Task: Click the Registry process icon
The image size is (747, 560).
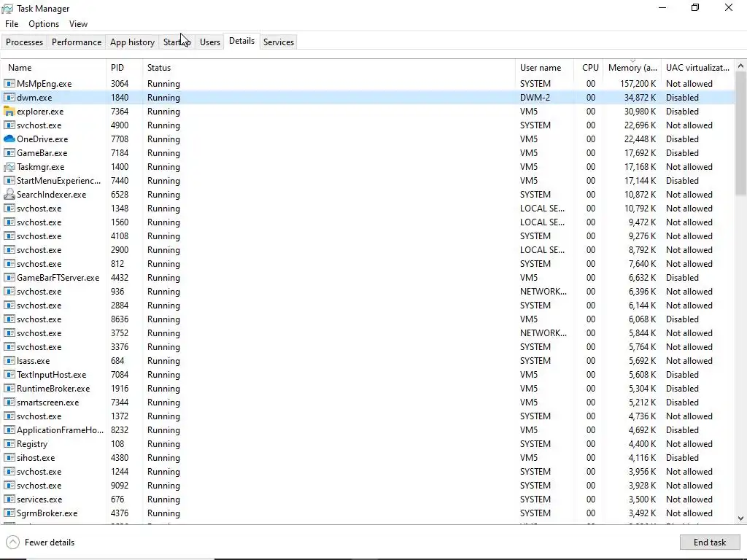Action: click(x=9, y=444)
